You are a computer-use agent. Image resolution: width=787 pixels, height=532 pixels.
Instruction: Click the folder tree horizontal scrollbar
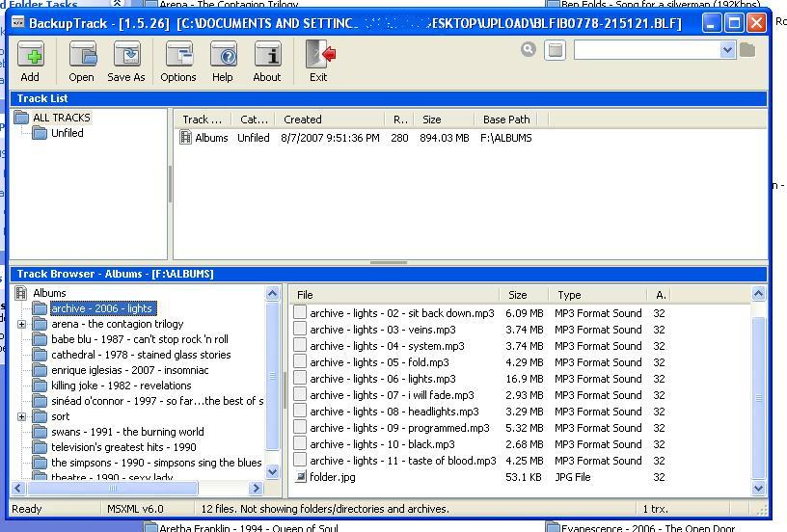(135, 489)
